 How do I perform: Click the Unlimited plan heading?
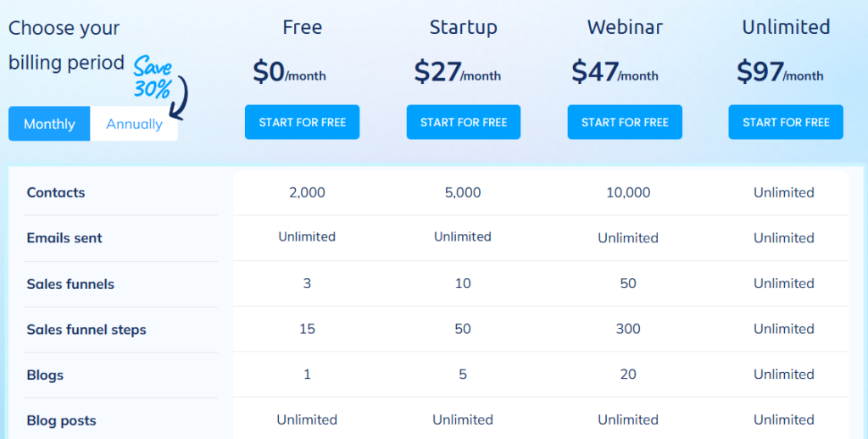pyautogui.click(x=786, y=27)
